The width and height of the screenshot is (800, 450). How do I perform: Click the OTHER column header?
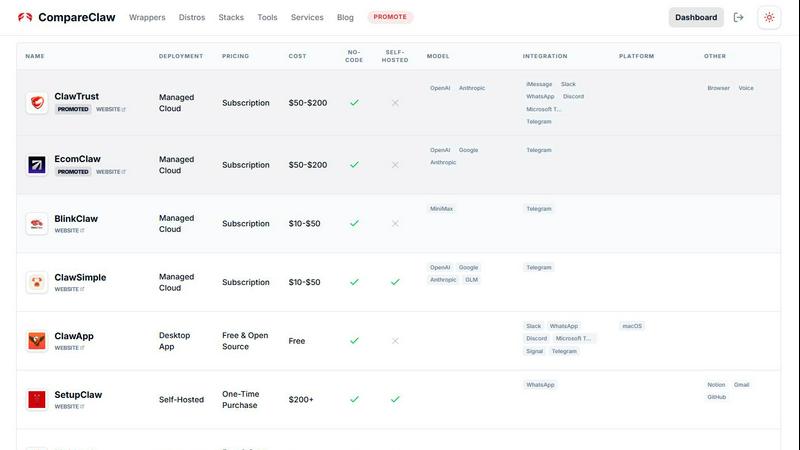click(x=715, y=56)
